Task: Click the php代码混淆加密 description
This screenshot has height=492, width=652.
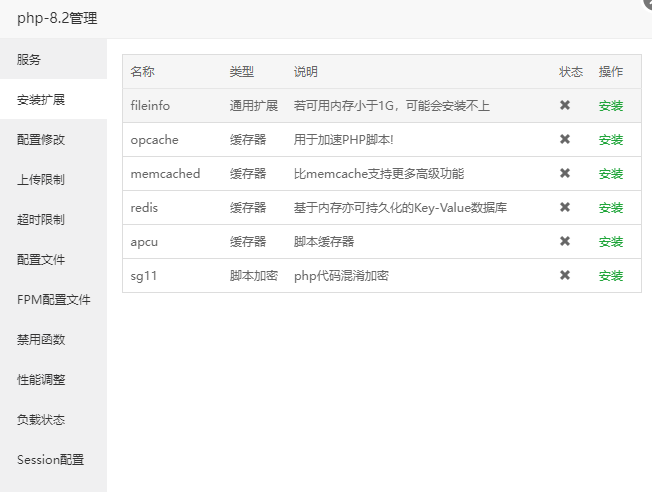Action: pos(341,276)
